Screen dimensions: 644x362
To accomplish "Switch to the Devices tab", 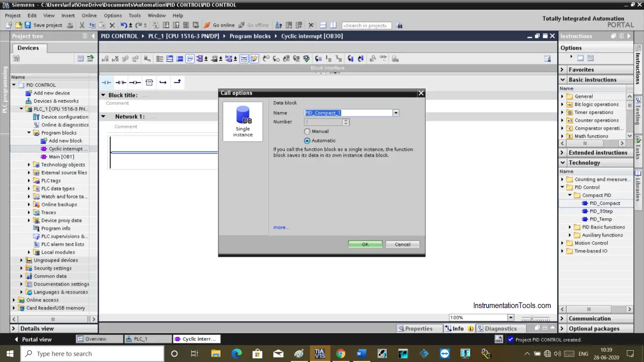I will tap(28, 48).
